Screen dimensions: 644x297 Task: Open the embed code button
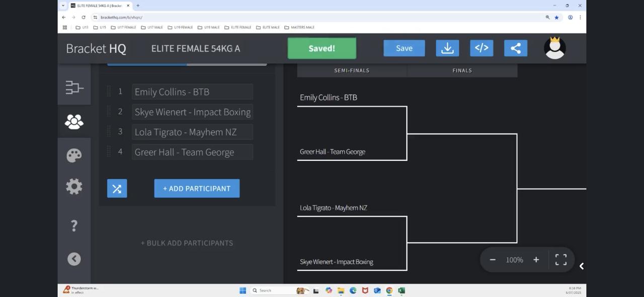(481, 48)
